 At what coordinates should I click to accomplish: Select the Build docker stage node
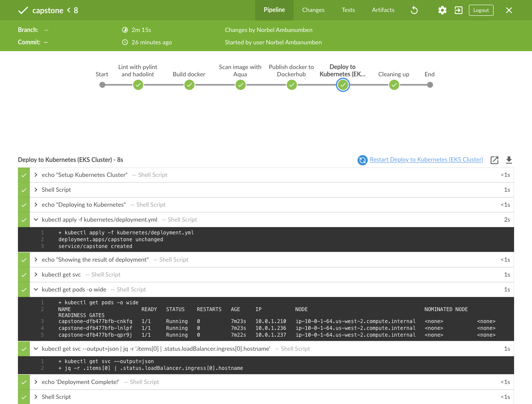tap(189, 85)
